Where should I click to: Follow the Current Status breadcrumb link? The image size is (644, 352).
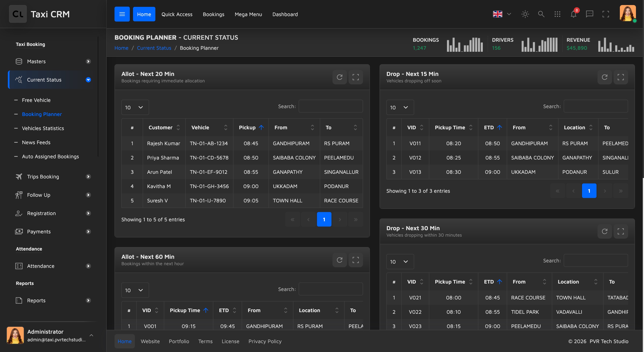tap(154, 48)
